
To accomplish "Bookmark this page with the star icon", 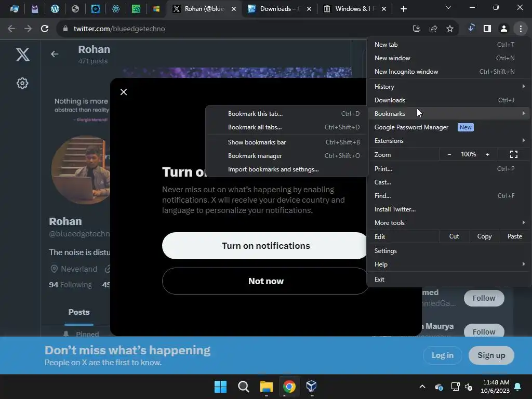I will [x=450, y=29].
